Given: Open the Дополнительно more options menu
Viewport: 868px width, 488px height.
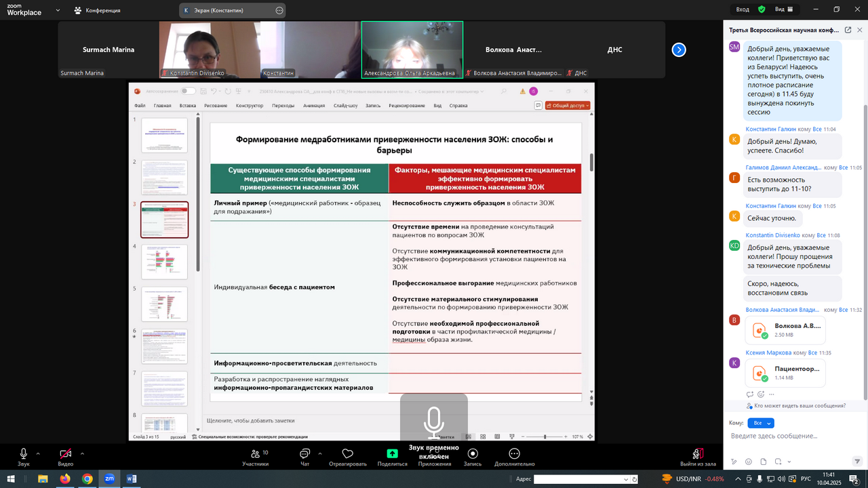Looking at the screenshot, I should coord(515,457).
